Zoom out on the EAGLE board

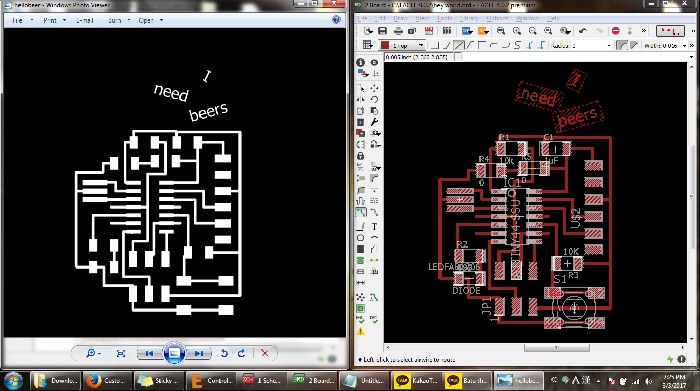(x=533, y=31)
